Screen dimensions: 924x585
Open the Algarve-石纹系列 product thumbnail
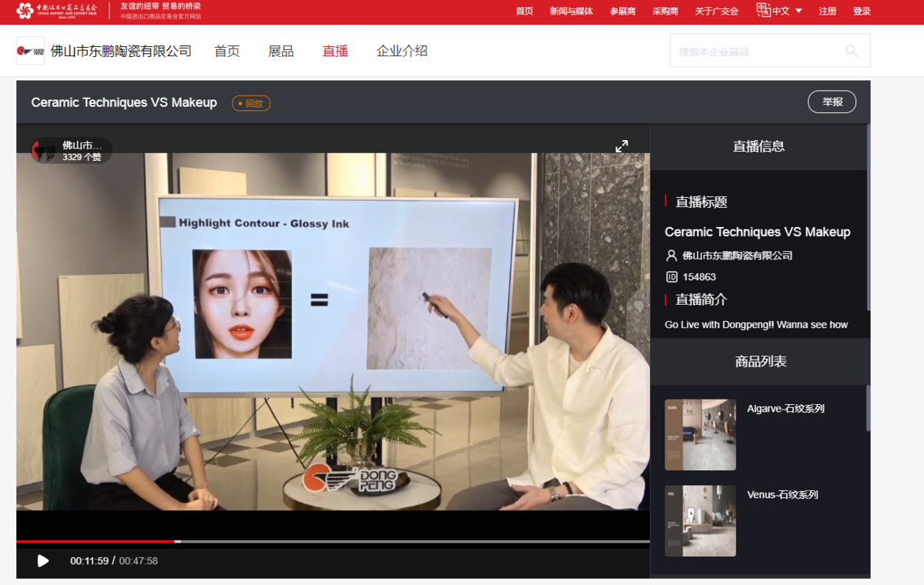pos(701,435)
